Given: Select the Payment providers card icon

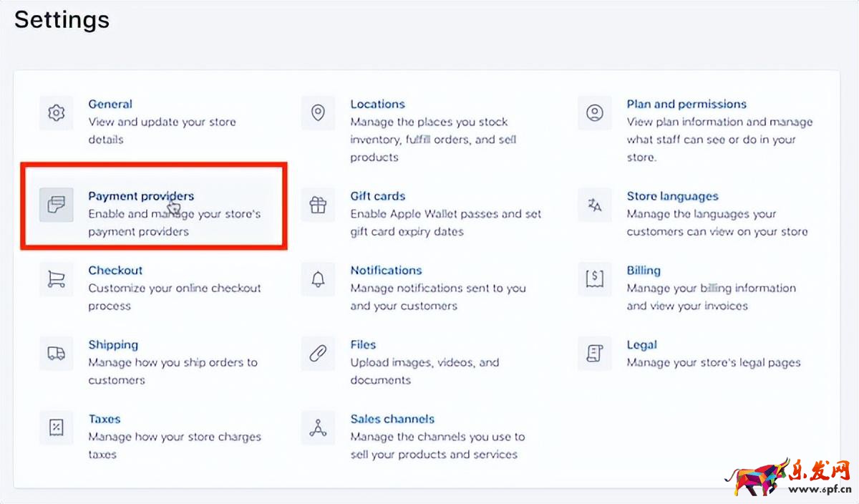Looking at the screenshot, I should [x=57, y=205].
